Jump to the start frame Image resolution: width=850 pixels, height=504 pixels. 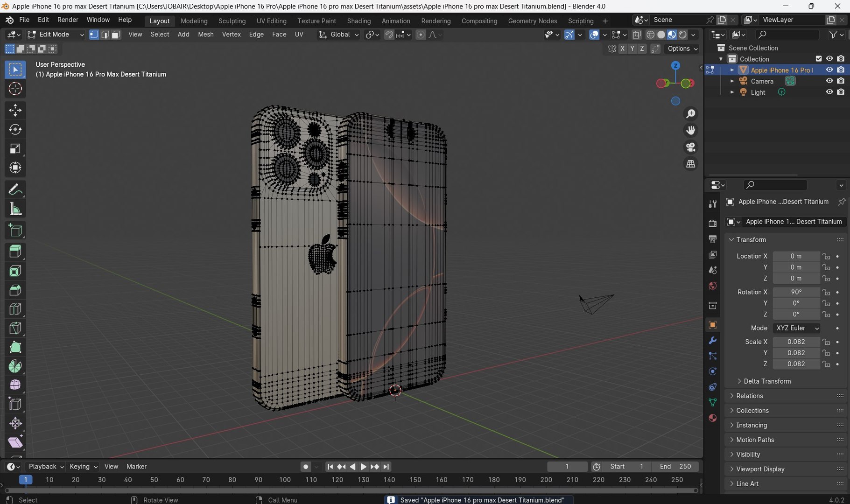click(330, 467)
